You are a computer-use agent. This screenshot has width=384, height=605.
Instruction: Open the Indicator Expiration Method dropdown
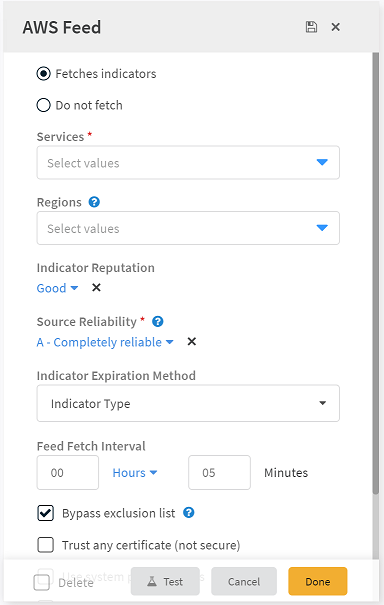coord(188,403)
